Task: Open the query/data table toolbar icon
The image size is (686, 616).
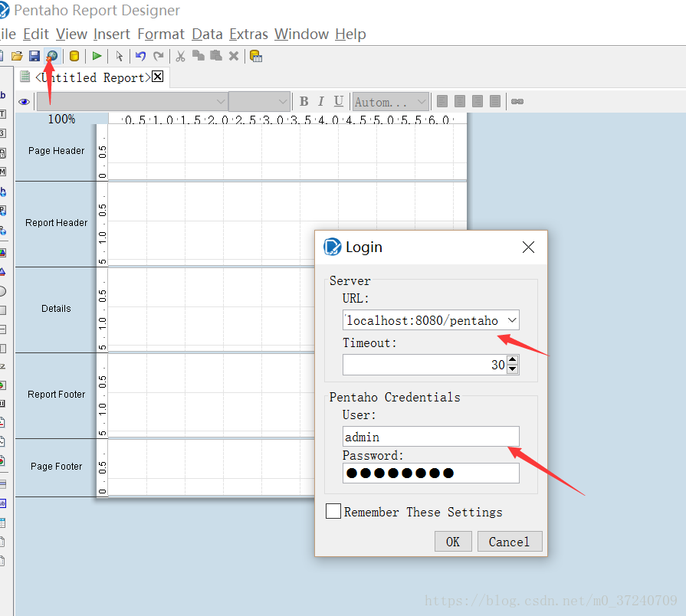Action: tap(256, 57)
